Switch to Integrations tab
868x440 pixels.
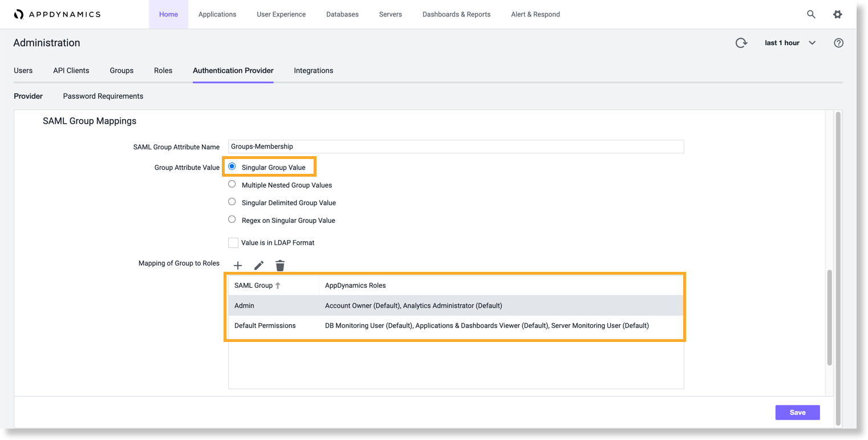[x=314, y=71]
